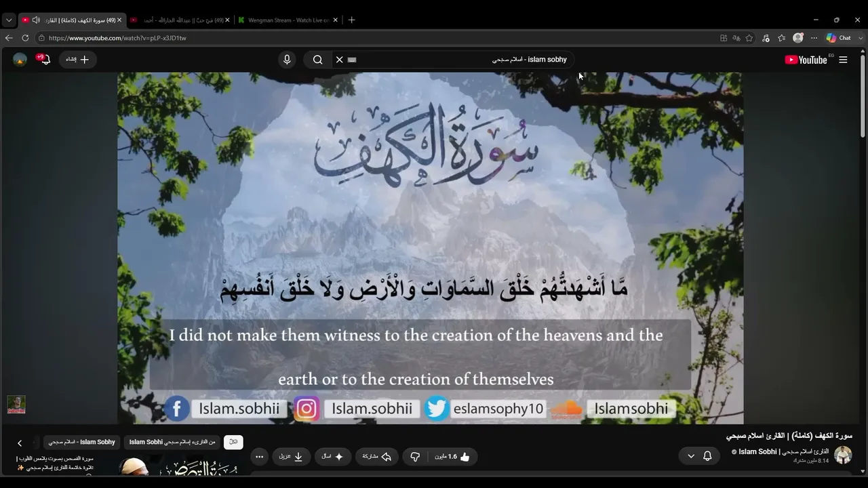Open the more actions three-dot button
868x488 pixels.
(x=259, y=457)
